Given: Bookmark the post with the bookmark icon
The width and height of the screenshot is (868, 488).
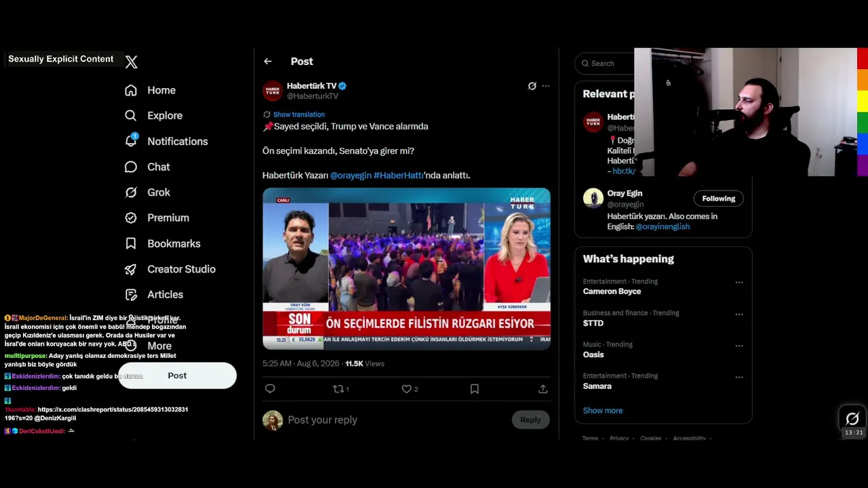Looking at the screenshot, I should click(x=475, y=389).
